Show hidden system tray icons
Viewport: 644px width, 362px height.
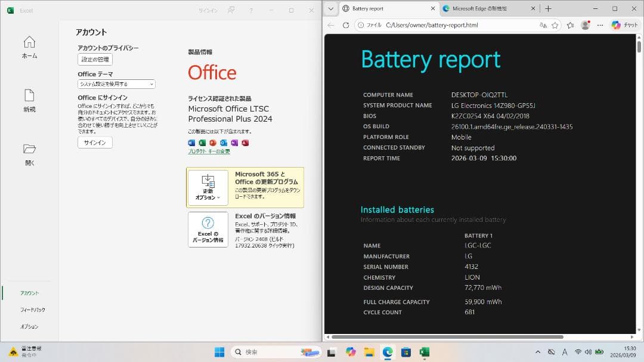(x=538, y=352)
